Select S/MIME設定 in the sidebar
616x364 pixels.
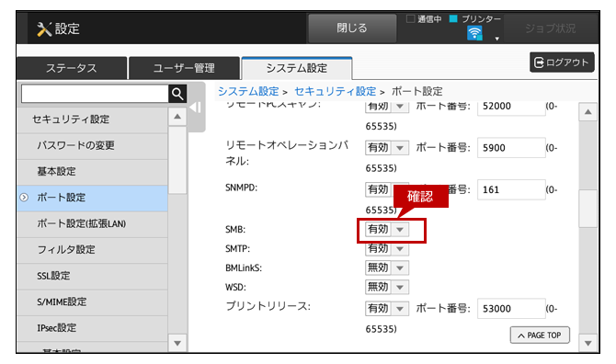click(x=93, y=302)
